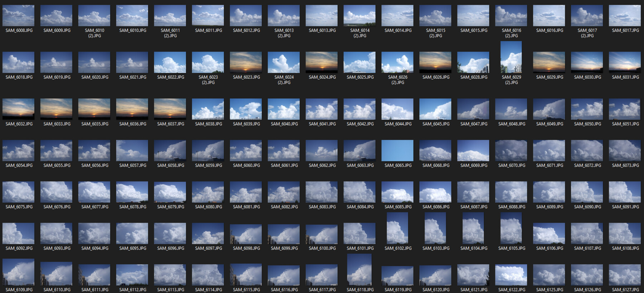Select the SAM_6024 (2).JPG thumbnail
644x293 pixels.
[x=284, y=62]
